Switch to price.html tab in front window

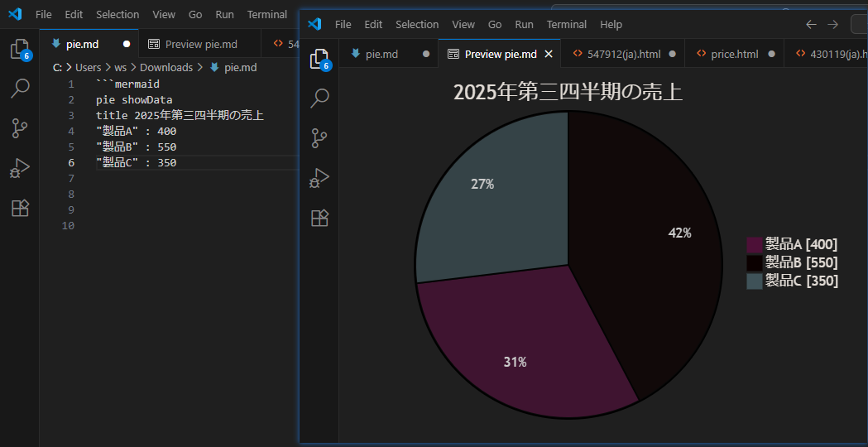(735, 54)
